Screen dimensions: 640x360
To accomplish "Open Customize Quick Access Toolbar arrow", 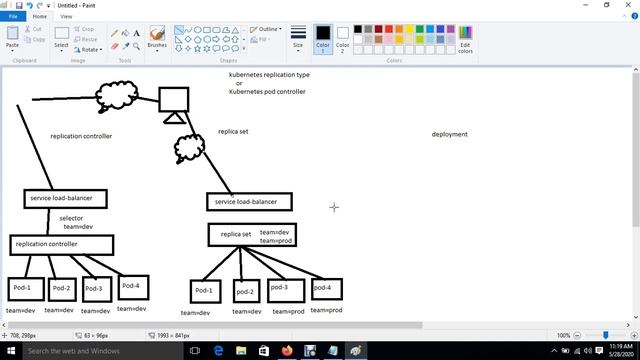I will [48, 6].
